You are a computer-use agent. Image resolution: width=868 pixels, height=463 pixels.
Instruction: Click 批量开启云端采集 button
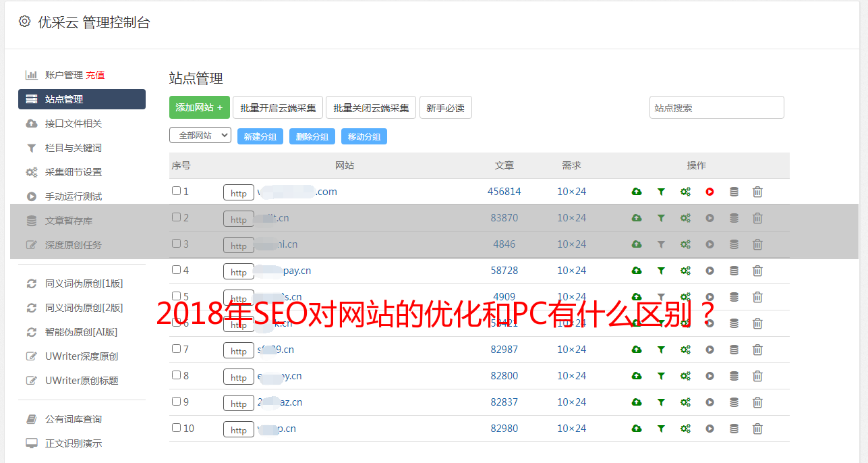pos(278,107)
